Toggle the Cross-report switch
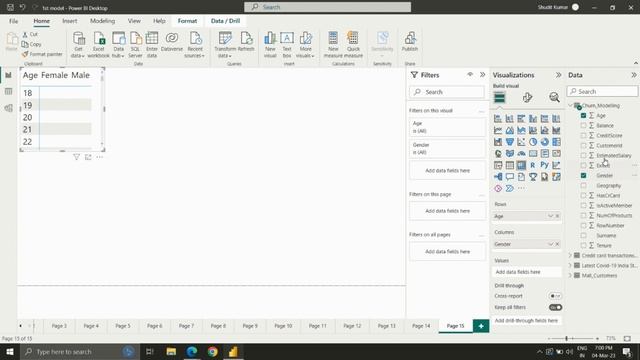 coord(556,296)
